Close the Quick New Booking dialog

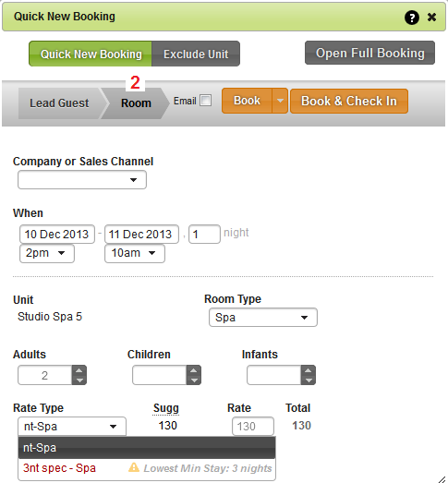click(431, 17)
